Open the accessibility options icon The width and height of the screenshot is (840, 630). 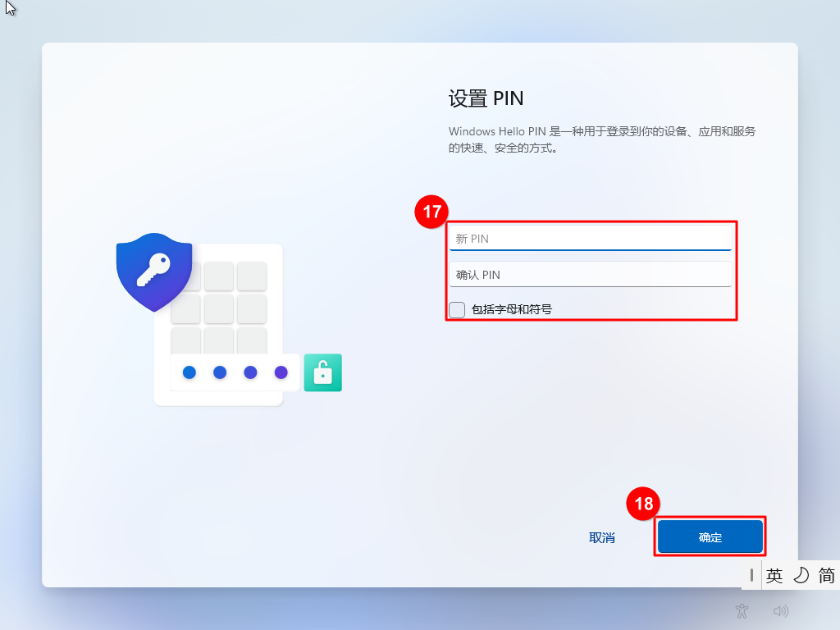[x=742, y=610]
